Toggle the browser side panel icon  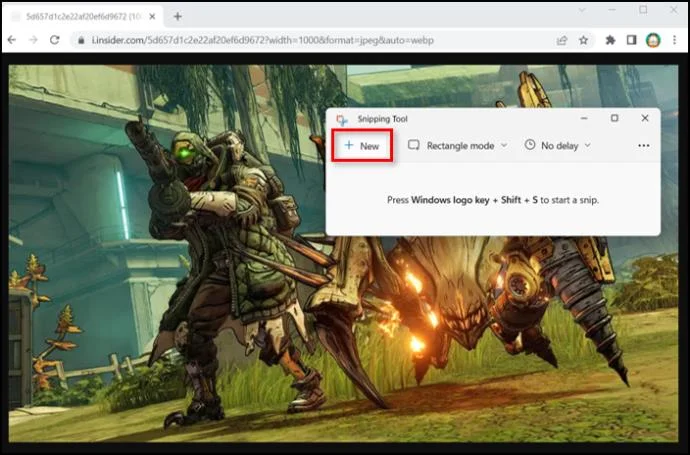point(631,40)
